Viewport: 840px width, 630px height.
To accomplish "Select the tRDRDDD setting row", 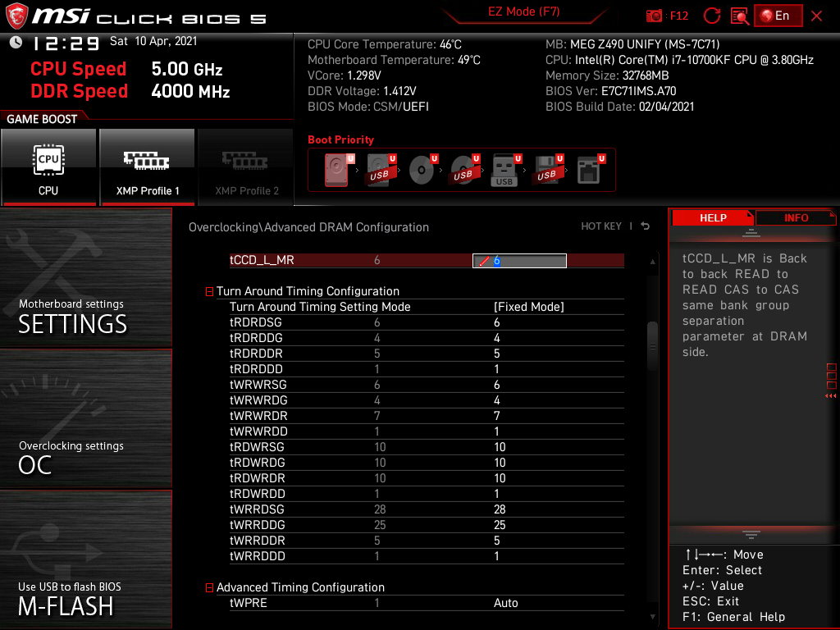I will [427, 369].
